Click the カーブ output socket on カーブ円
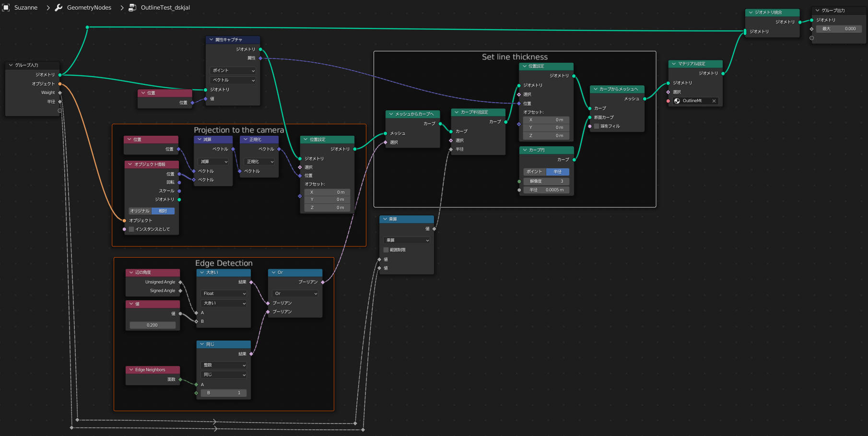 pyautogui.click(x=574, y=159)
